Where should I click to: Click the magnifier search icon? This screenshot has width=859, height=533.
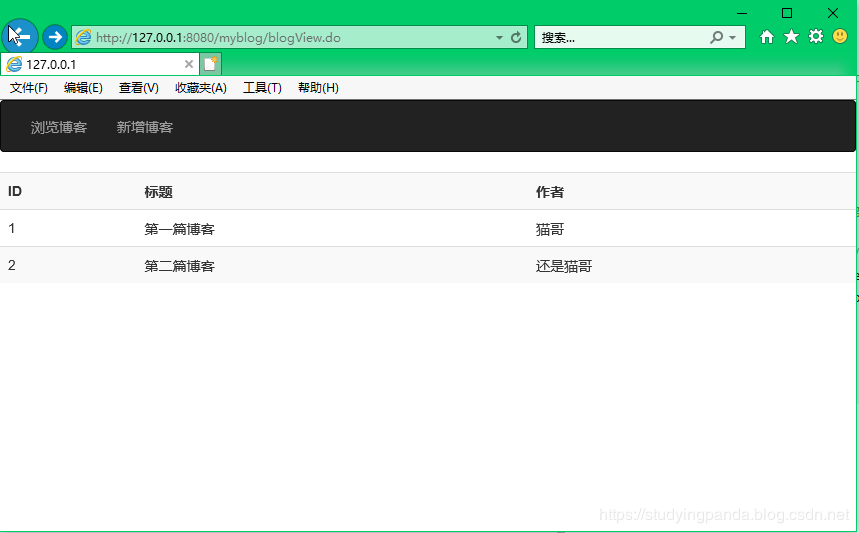tap(716, 37)
